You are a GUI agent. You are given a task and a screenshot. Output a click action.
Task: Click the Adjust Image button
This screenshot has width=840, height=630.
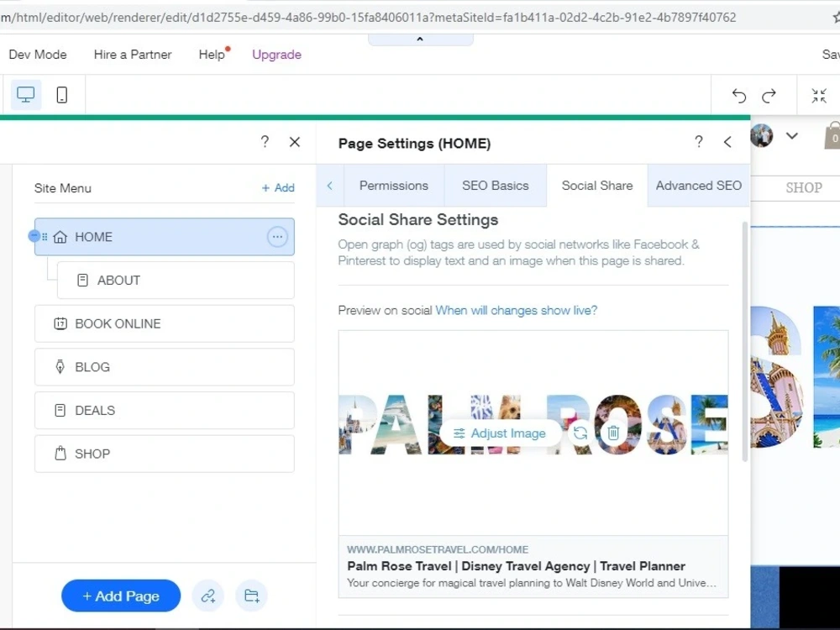[x=500, y=433]
